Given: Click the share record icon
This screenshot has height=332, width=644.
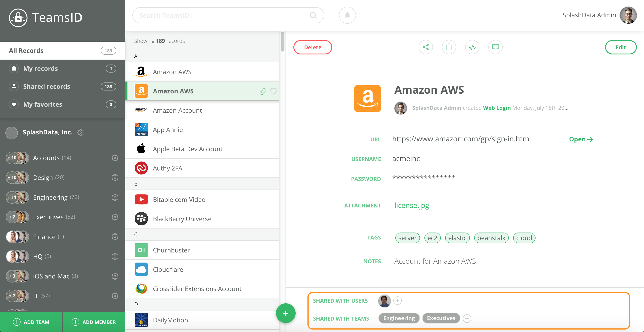Looking at the screenshot, I should click(x=426, y=47).
